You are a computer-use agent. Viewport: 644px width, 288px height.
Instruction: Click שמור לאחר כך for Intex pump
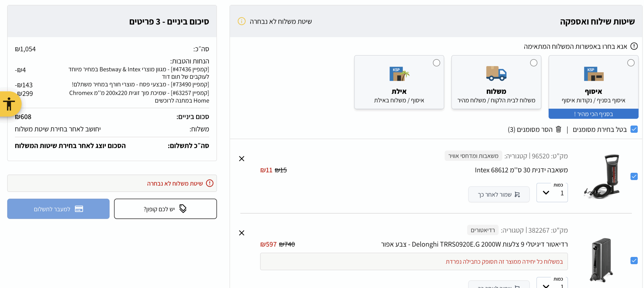(x=499, y=194)
